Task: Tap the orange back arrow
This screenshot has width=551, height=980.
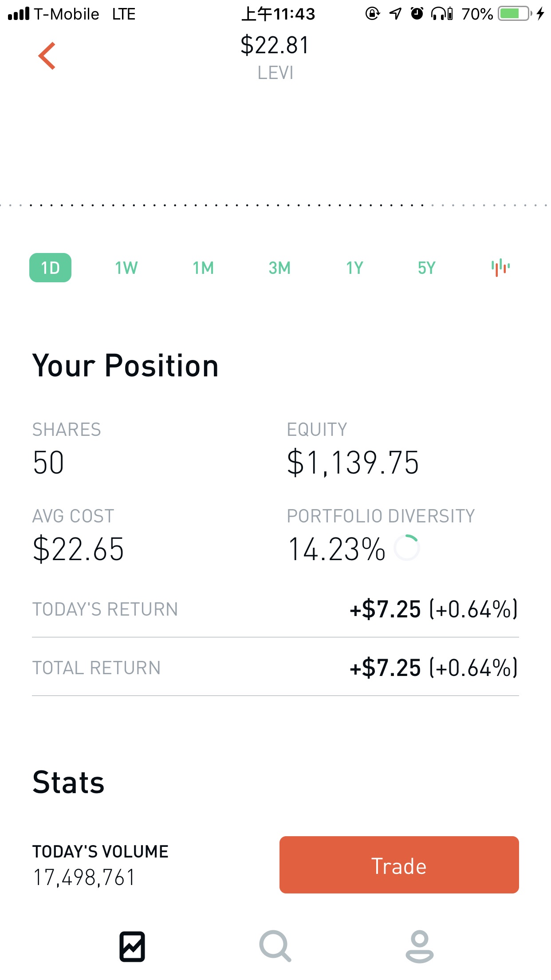Action: point(47,56)
